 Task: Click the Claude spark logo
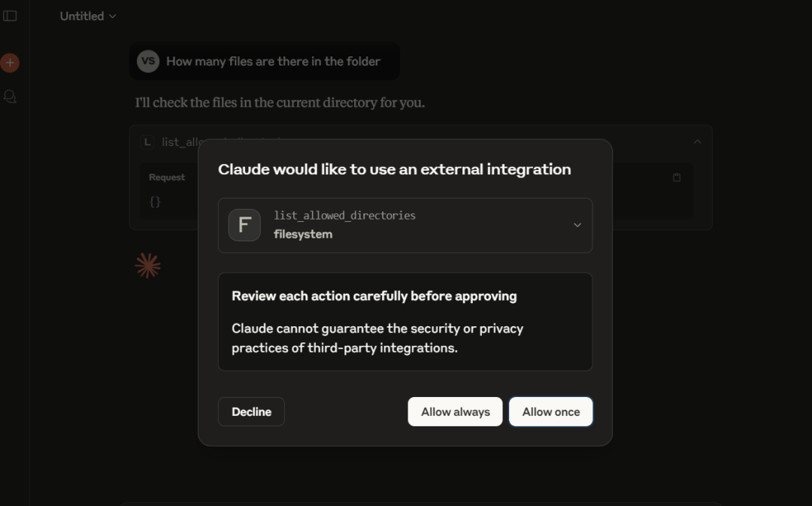coord(147,265)
